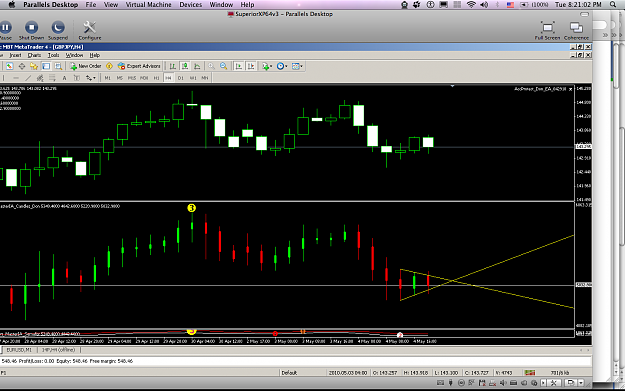Switch chart to bar chart type
This screenshot has width=625, height=391.
click(173, 66)
